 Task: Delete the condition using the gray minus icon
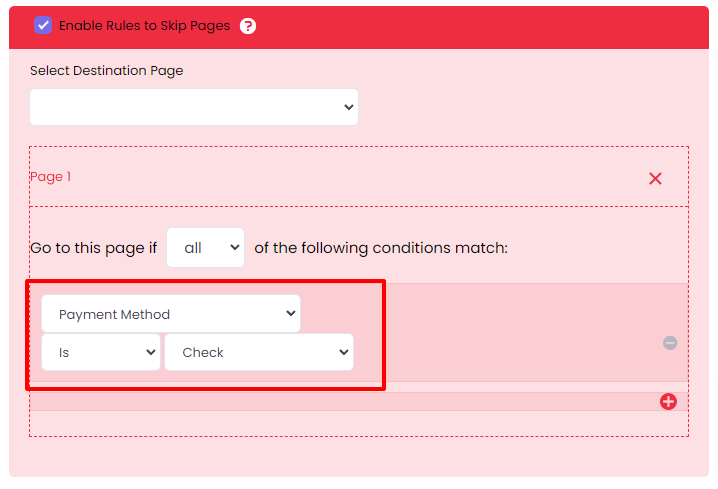coord(670,342)
